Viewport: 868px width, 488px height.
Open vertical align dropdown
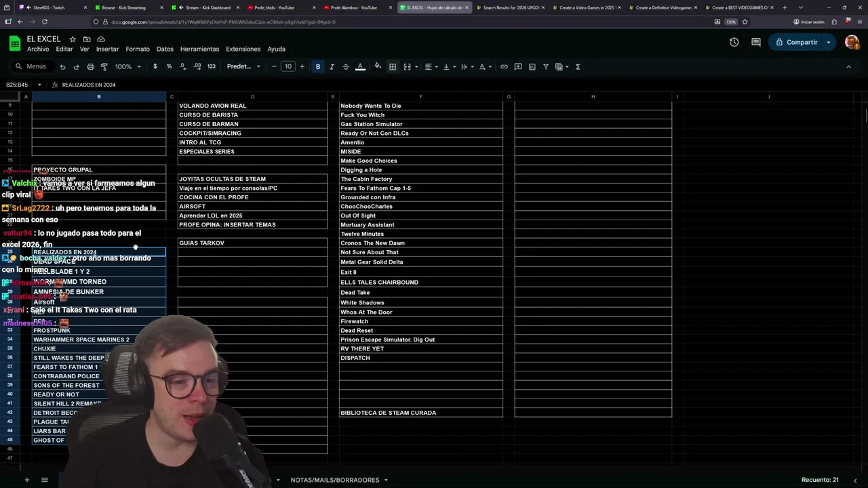[449, 66]
